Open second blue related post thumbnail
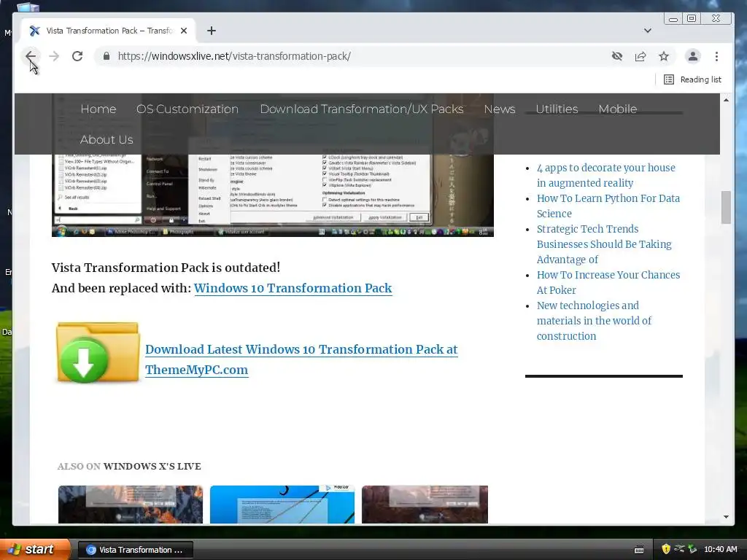The image size is (747, 560). click(282, 505)
